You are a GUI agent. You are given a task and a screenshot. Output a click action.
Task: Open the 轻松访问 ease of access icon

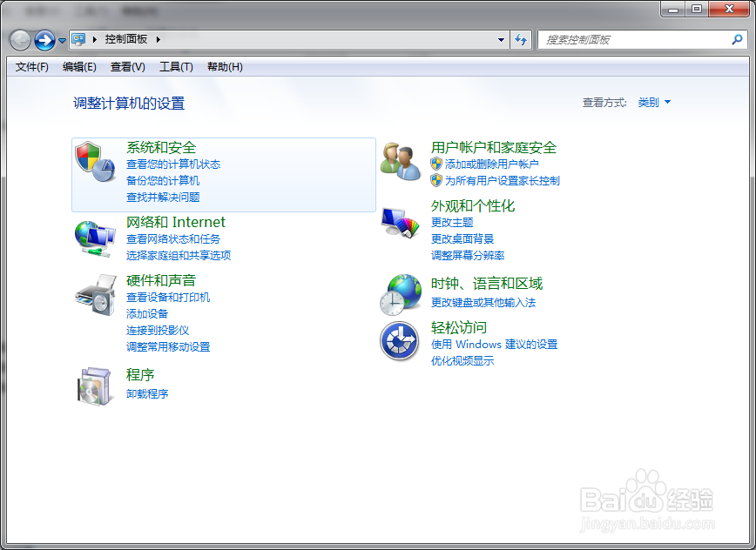tap(399, 341)
